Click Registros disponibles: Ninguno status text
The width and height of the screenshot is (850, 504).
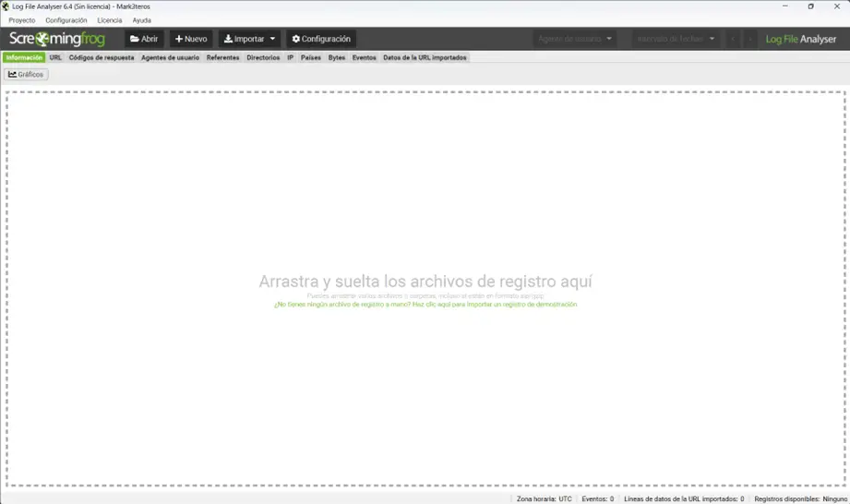(x=800, y=498)
